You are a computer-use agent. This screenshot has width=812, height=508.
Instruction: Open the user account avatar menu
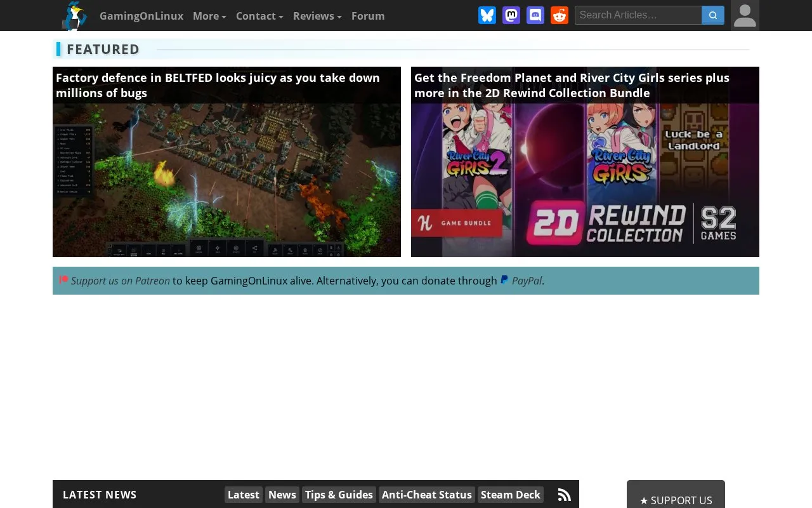[x=745, y=15]
